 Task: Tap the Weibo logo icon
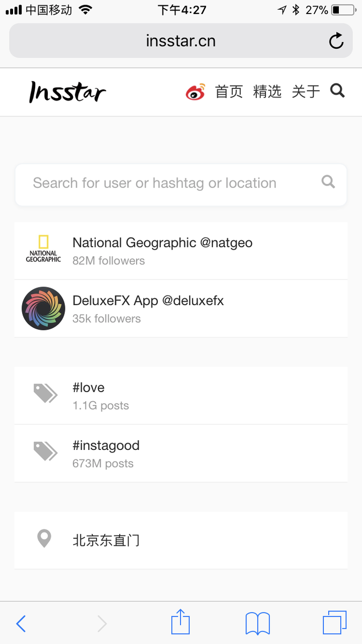(x=196, y=91)
